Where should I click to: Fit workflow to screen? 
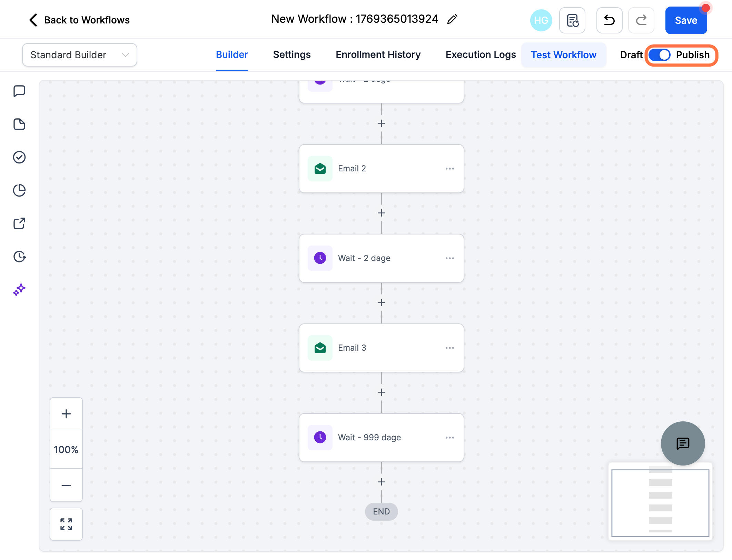pos(66,524)
